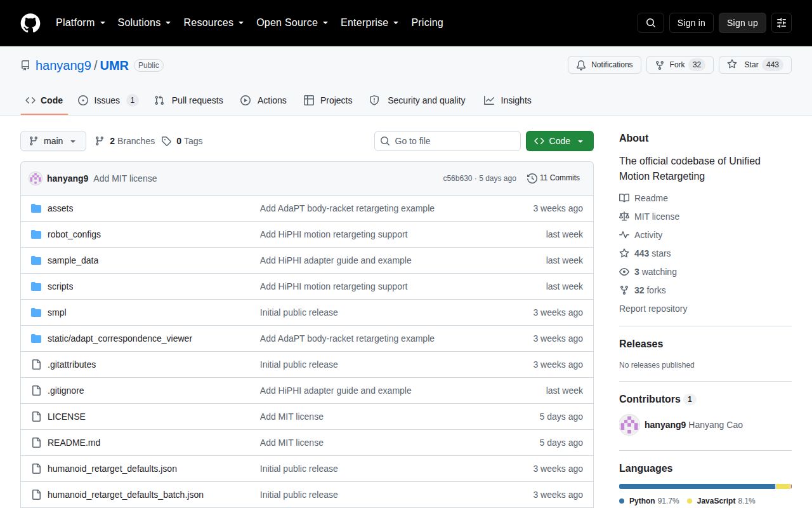Click the eye icon beside 3 watching
The width and height of the screenshot is (812, 508).
[624, 272]
